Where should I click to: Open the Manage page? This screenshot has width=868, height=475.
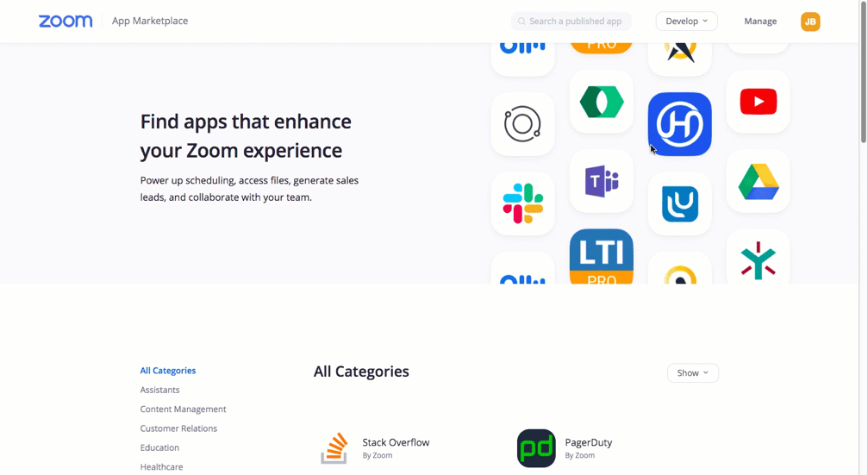point(760,21)
